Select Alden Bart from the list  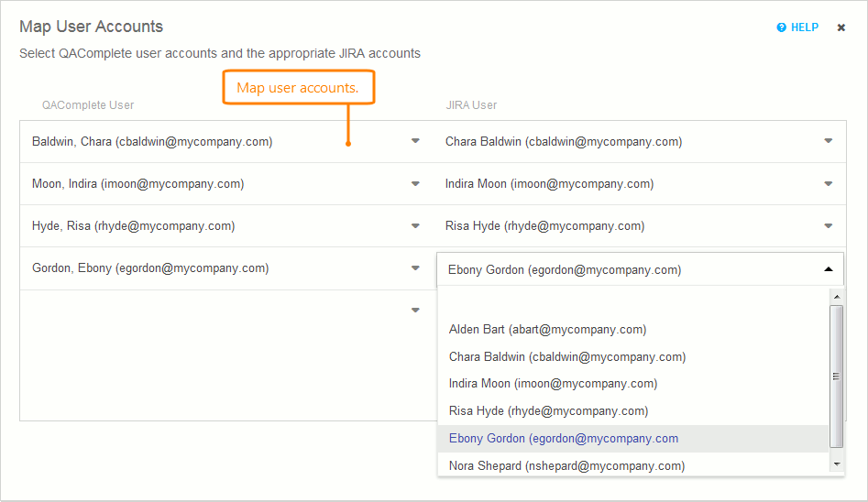coord(547,330)
